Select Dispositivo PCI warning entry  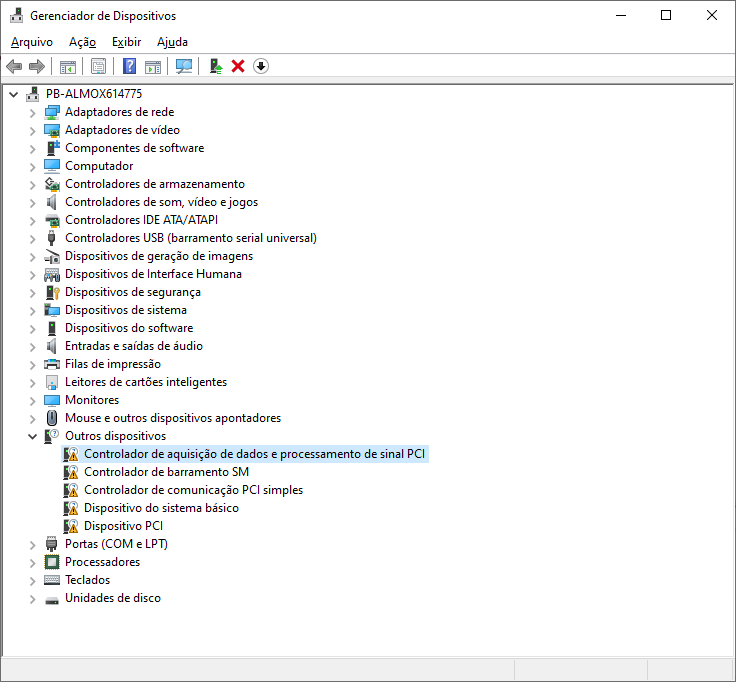(123, 526)
